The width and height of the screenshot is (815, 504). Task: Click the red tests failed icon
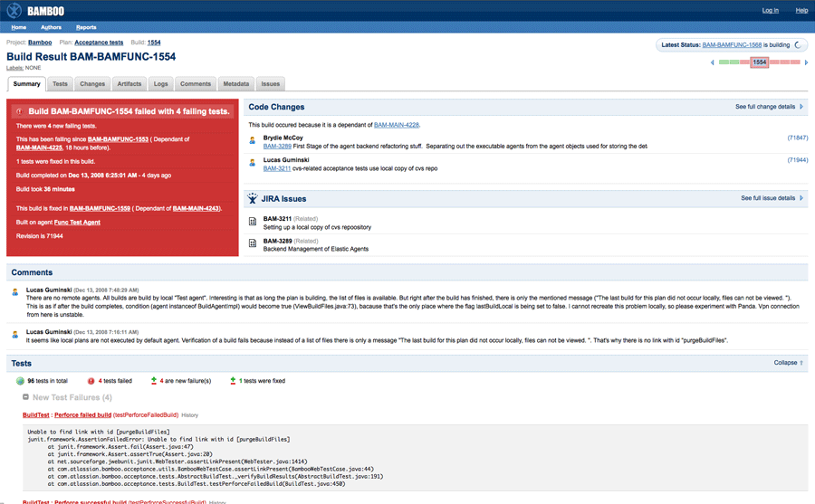tap(91, 381)
